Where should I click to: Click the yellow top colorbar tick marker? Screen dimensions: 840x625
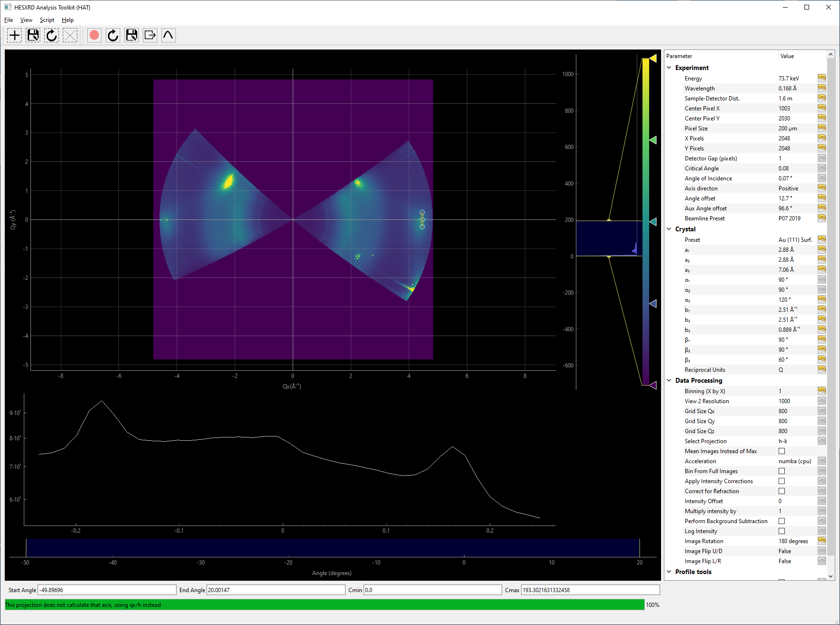(x=653, y=58)
